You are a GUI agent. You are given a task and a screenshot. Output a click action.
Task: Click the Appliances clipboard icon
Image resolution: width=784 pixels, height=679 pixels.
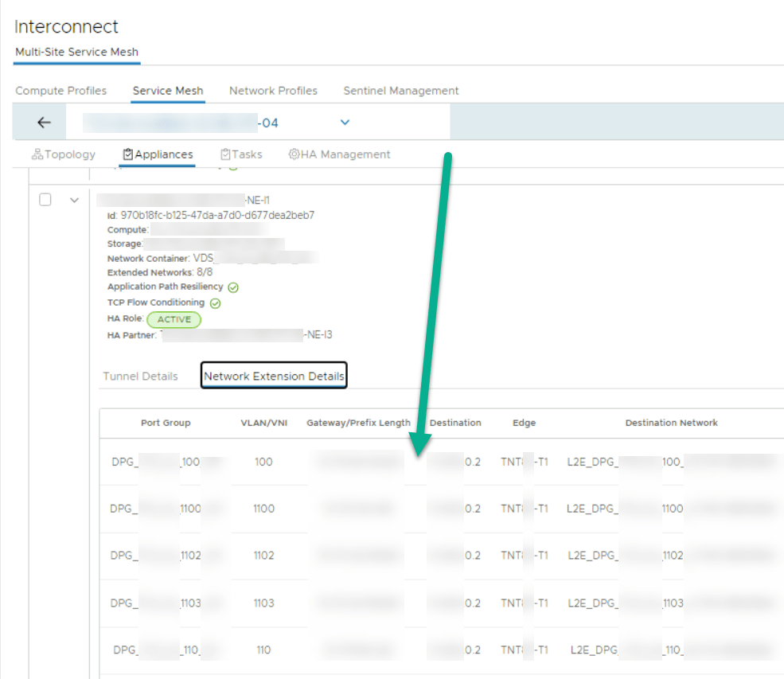tap(128, 154)
